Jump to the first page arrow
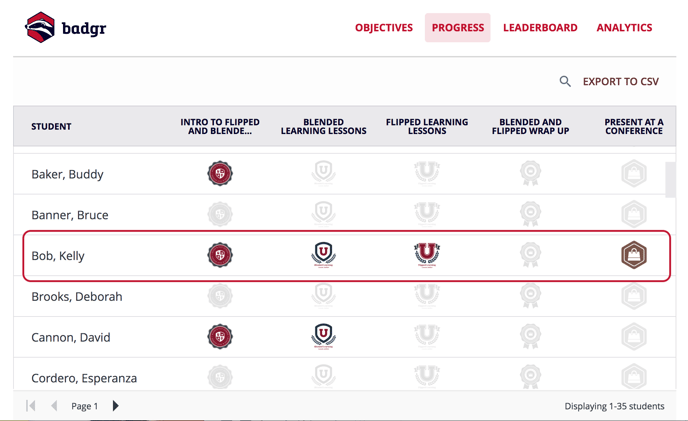688x421 pixels. (31, 406)
